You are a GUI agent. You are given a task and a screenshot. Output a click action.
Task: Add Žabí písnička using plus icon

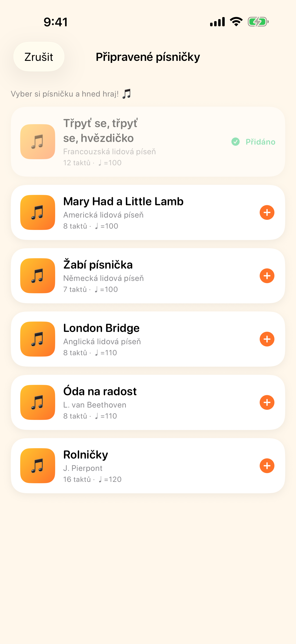(267, 276)
